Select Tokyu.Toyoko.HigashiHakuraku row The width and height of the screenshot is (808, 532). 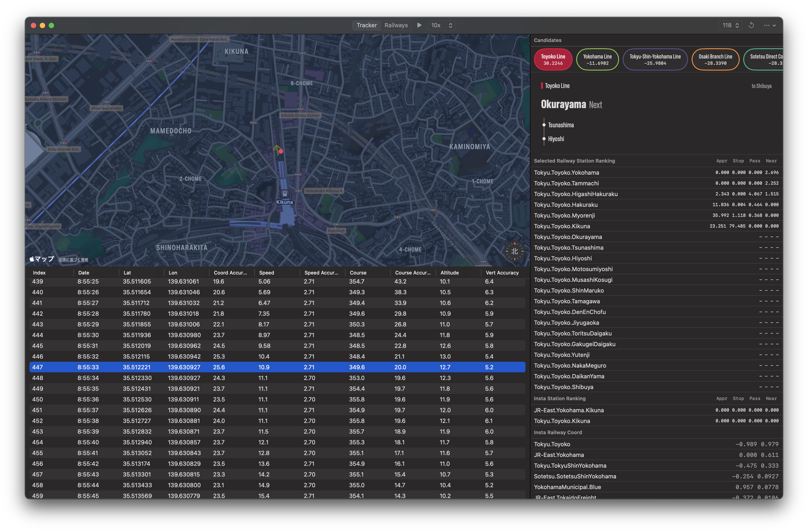[656, 194]
